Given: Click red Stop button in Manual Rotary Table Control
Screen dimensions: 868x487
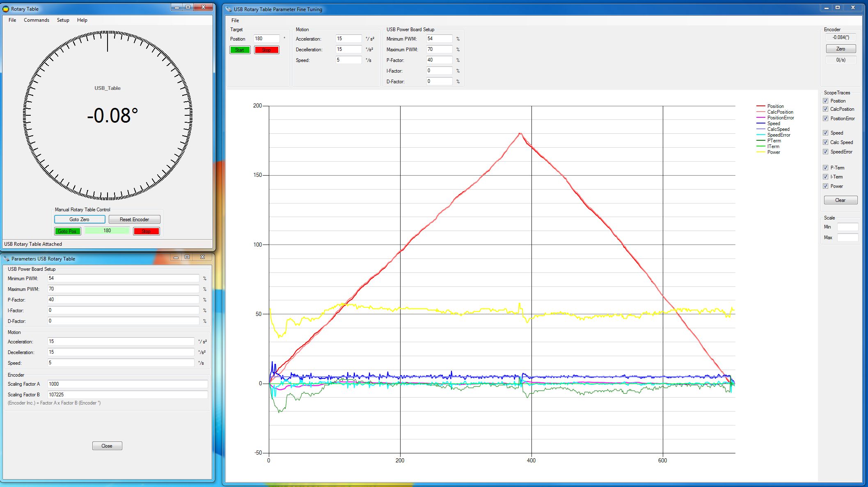Looking at the screenshot, I should [x=146, y=231].
